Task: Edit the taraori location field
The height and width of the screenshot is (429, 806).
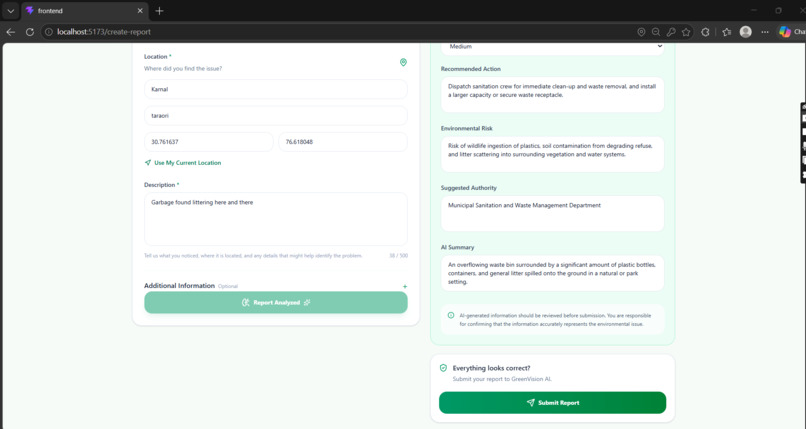Action: pyautogui.click(x=276, y=116)
